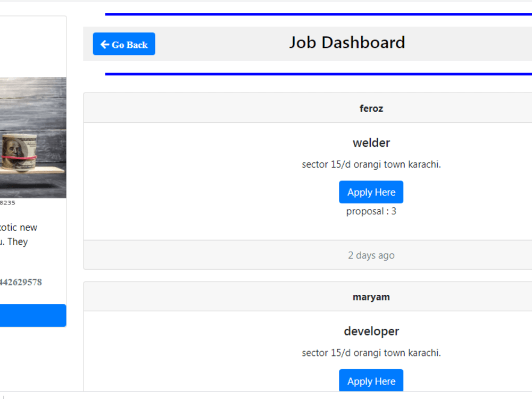The width and height of the screenshot is (532, 399).
Task: Select the Job Dashboard heading
Action: [x=347, y=43]
